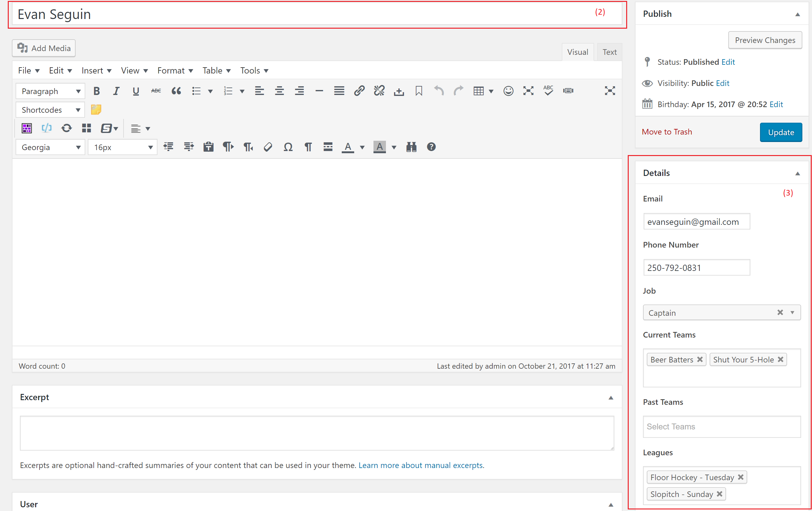812x511 pixels.
Task: Switch to the Visual editor tab
Action: point(577,52)
